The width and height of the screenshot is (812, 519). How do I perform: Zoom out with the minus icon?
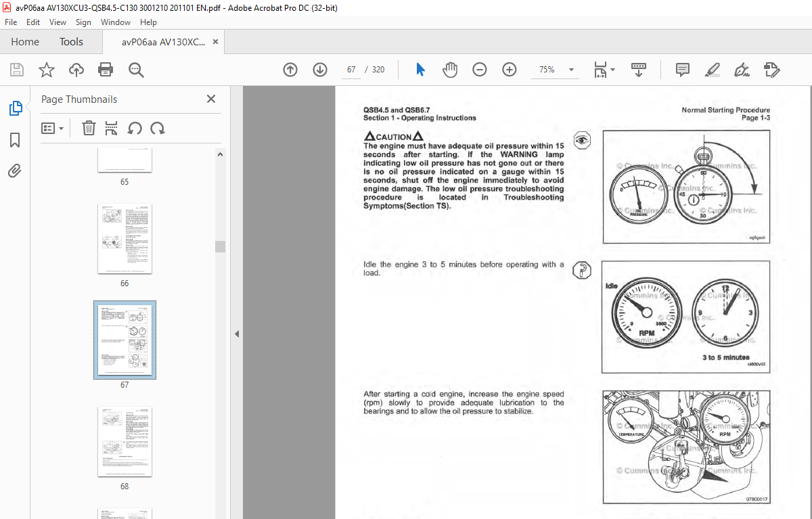pyautogui.click(x=480, y=70)
